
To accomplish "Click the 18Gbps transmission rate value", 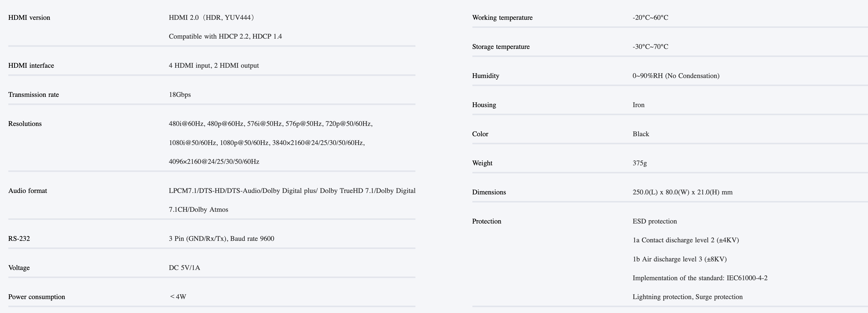I will (x=180, y=95).
